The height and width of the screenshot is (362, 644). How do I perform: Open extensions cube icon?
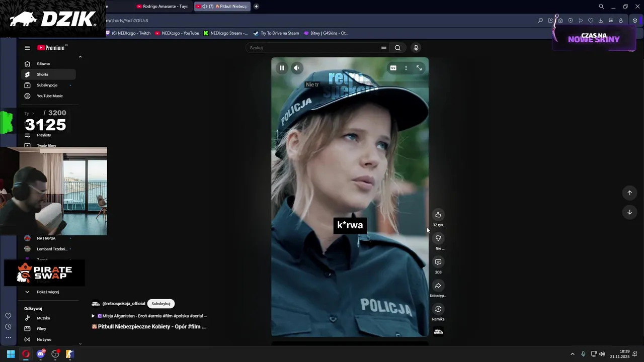coord(635,21)
